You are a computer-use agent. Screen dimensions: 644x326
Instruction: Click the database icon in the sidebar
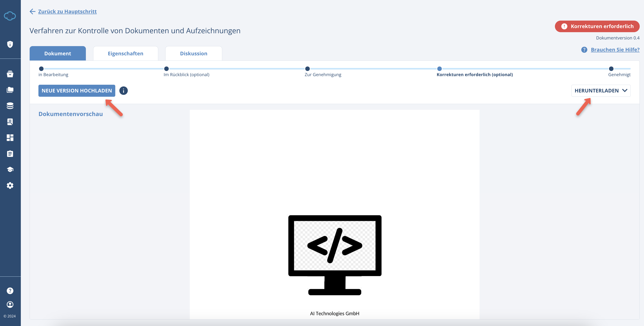(x=10, y=106)
